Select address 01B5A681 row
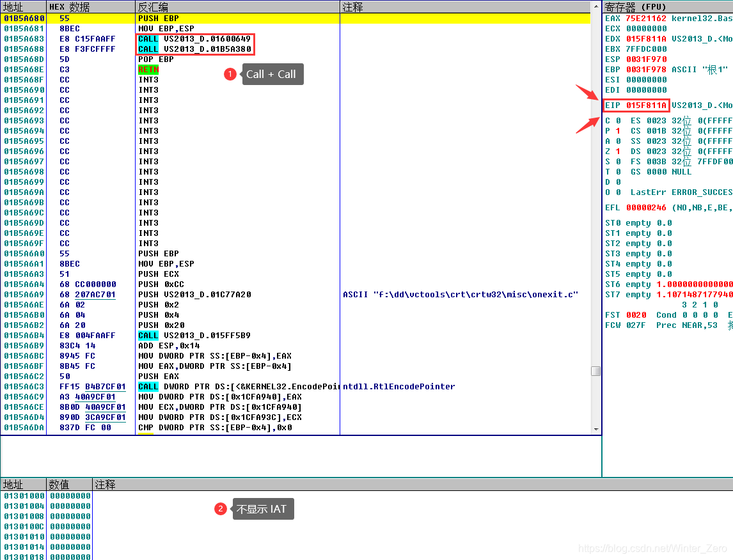This screenshot has width=733, height=560. pos(296,29)
